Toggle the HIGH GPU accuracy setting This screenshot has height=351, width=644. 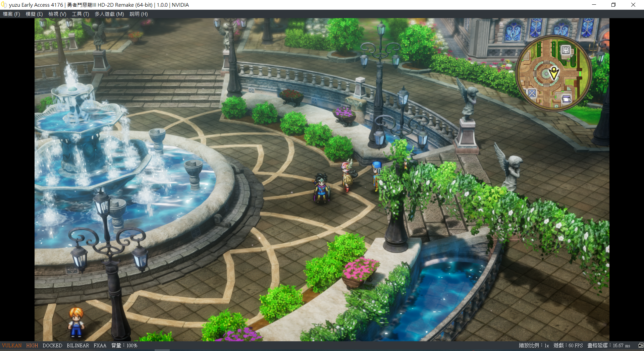(x=32, y=346)
